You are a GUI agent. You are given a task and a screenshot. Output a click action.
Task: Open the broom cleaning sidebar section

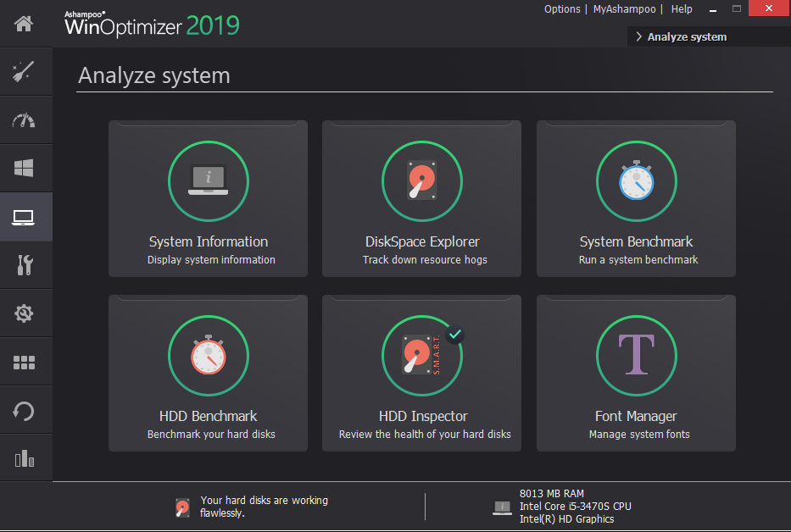(23, 71)
